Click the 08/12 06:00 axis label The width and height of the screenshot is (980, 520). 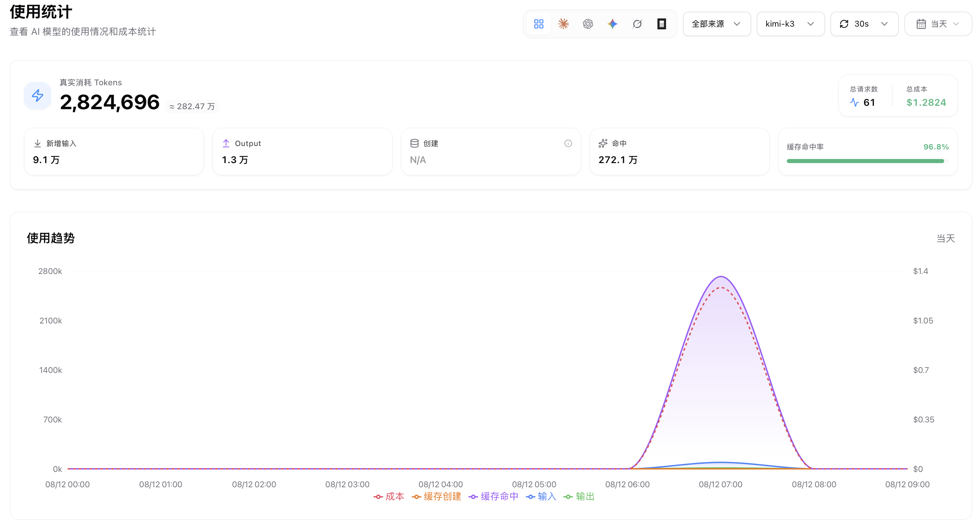click(627, 484)
